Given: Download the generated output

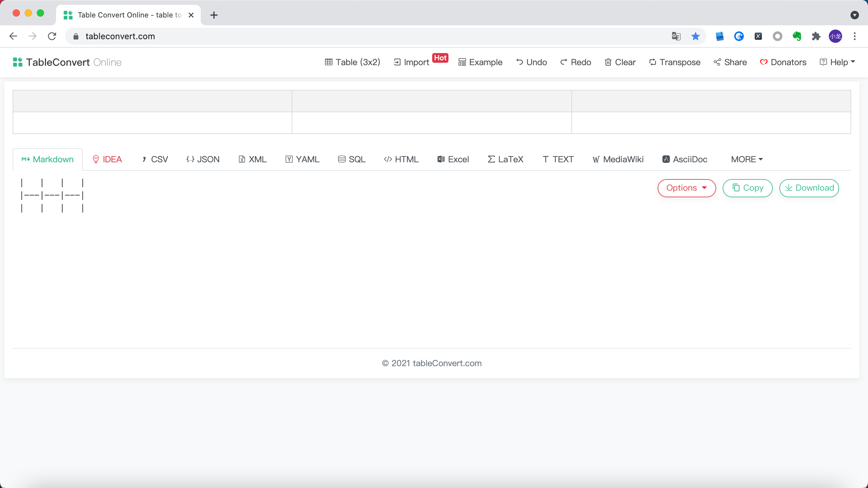Looking at the screenshot, I should point(809,188).
